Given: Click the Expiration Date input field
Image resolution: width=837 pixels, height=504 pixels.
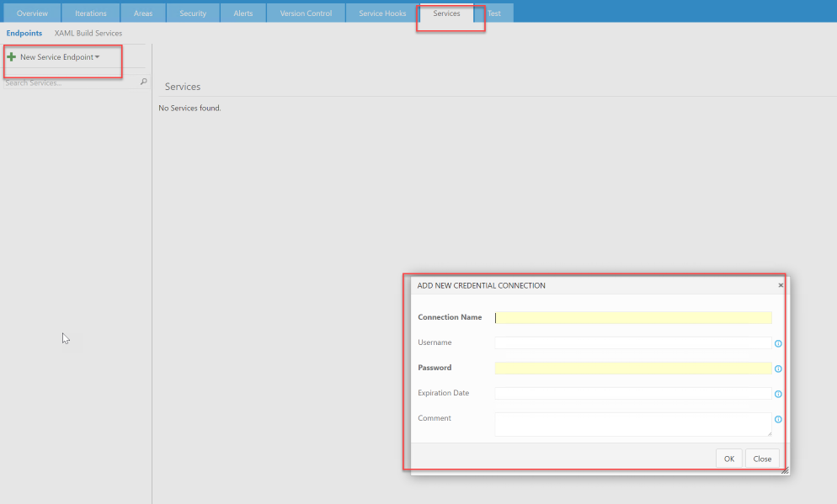Looking at the screenshot, I should 632,393.
